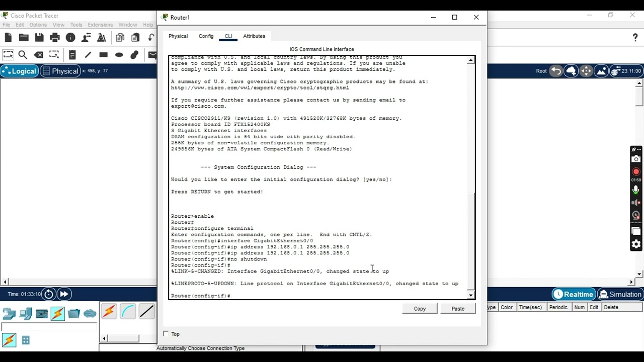The width and height of the screenshot is (644, 362).
Task: Switch to Physical workspace view
Action: pos(60,71)
